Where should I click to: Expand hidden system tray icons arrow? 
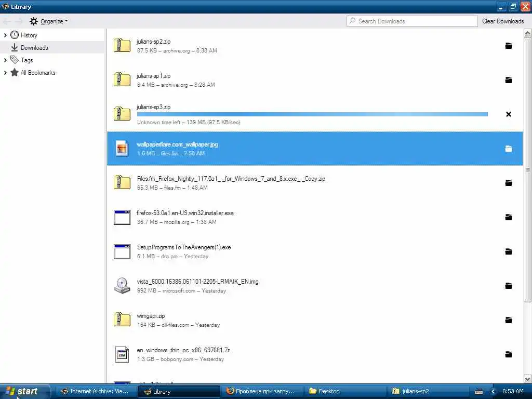494,392
